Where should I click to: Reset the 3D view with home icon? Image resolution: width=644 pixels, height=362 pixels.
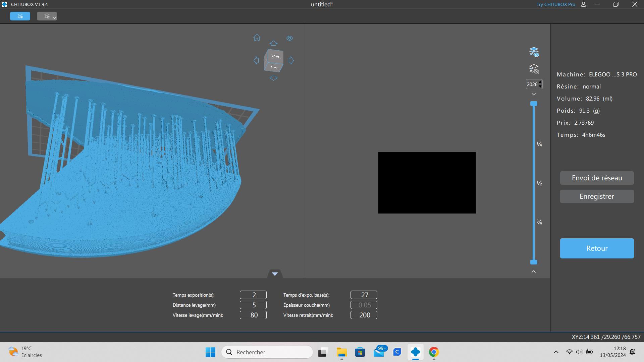pyautogui.click(x=257, y=38)
